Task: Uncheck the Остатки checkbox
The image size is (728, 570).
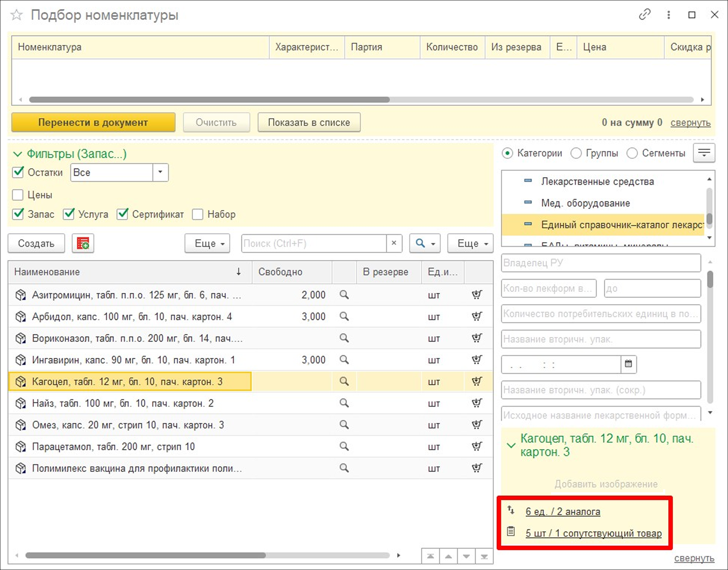Action: (18, 172)
